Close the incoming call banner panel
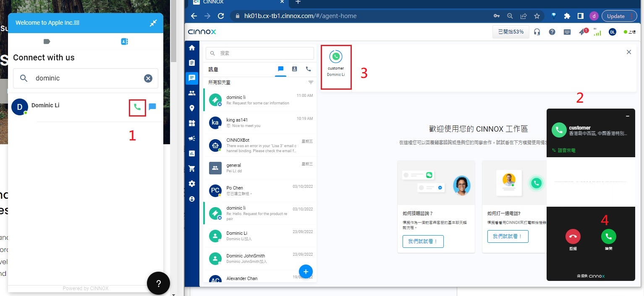This screenshot has width=644, height=296. 628,52
